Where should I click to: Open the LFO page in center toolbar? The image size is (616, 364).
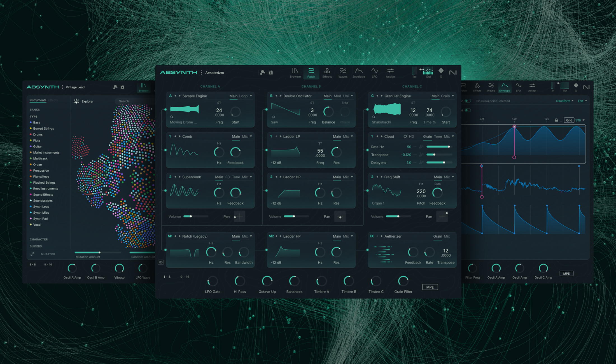click(374, 72)
